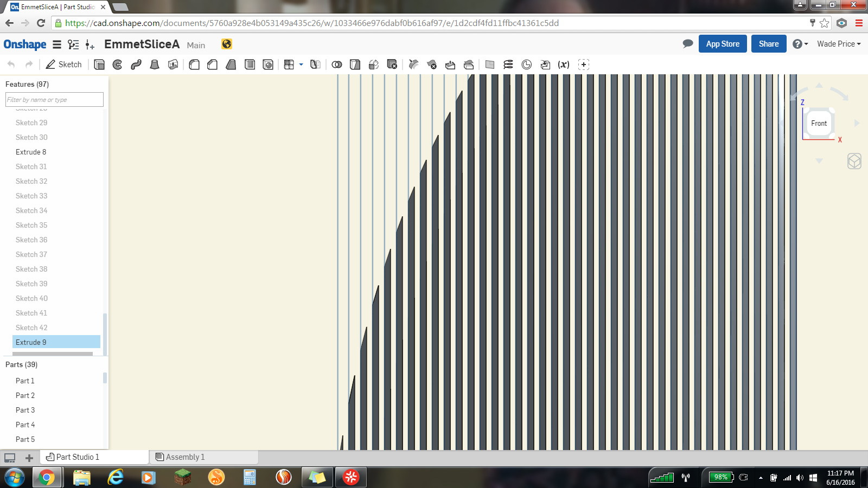This screenshot has height=488, width=868.
Task: Select the Replace face tool icon
Action: (x=469, y=65)
